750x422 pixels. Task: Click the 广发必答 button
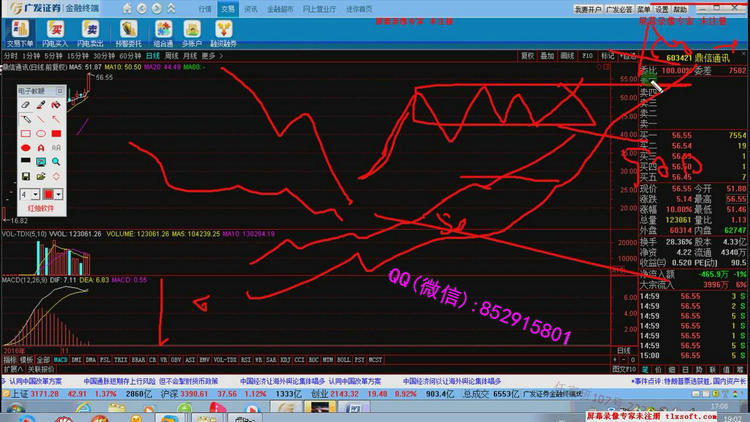[x=621, y=8]
